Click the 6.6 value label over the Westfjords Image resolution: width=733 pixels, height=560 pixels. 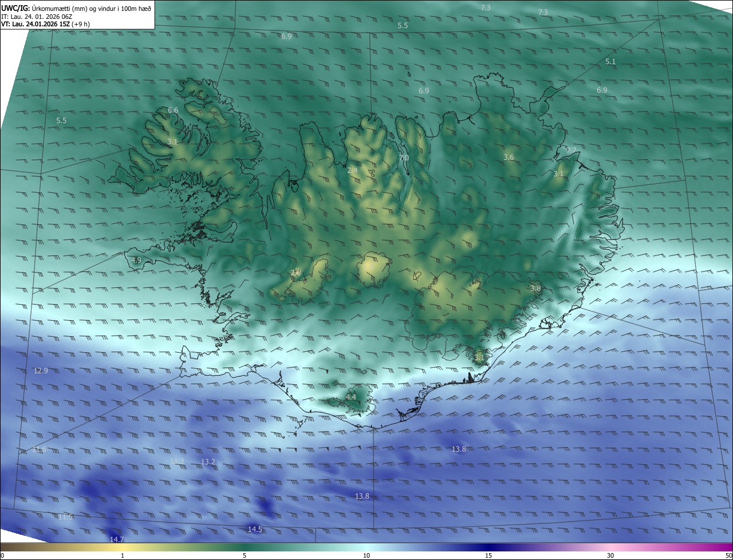173,110
